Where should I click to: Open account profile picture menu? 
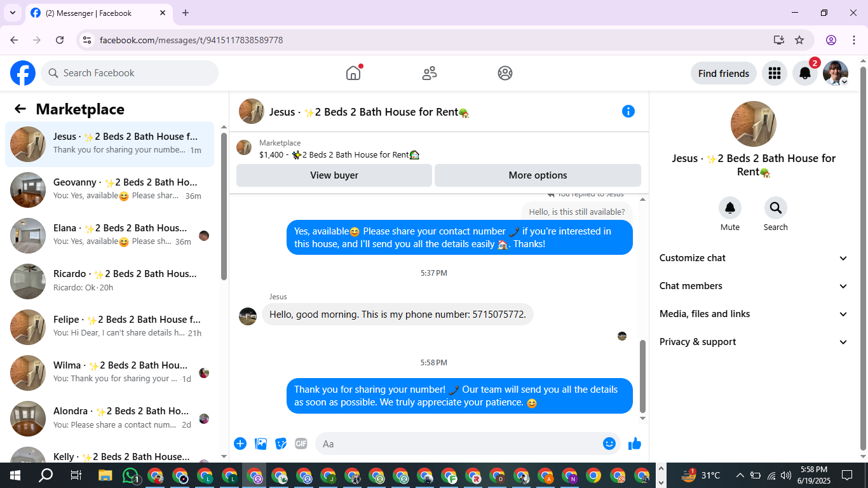point(836,73)
